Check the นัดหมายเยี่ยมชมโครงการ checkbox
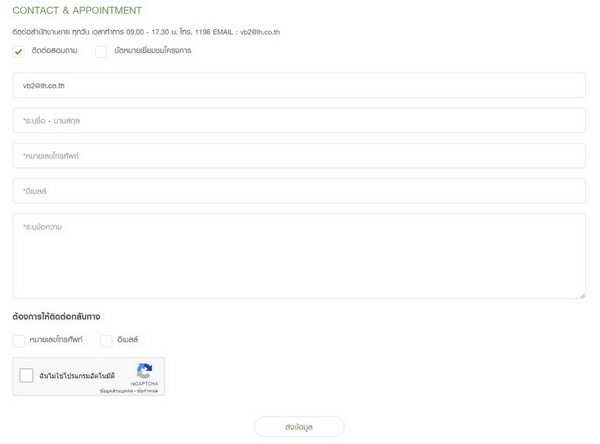600x444 pixels. (101, 52)
